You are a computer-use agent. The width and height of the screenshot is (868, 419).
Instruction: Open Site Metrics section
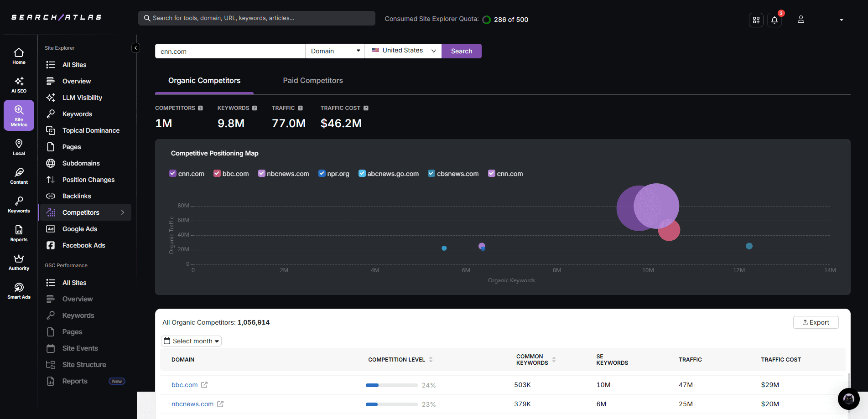point(19,115)
